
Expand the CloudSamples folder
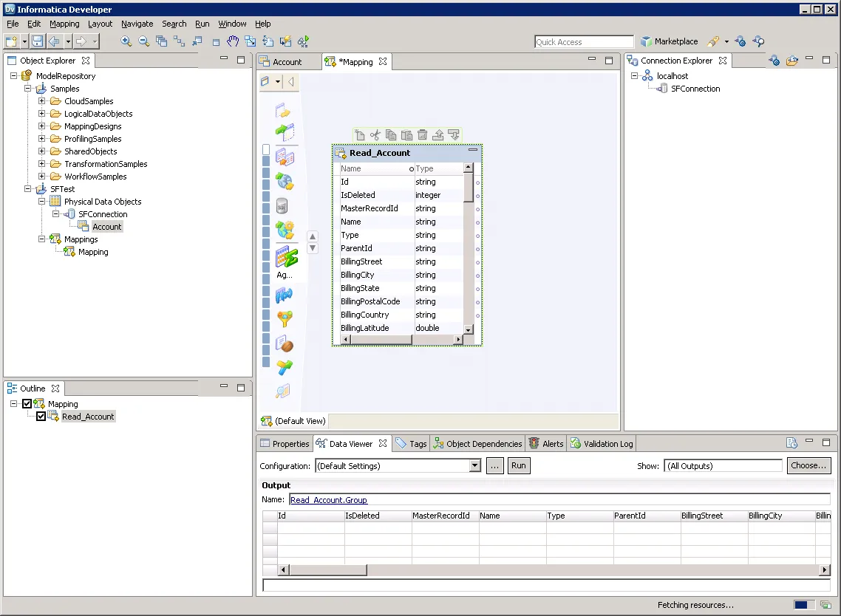coord(43,100)
